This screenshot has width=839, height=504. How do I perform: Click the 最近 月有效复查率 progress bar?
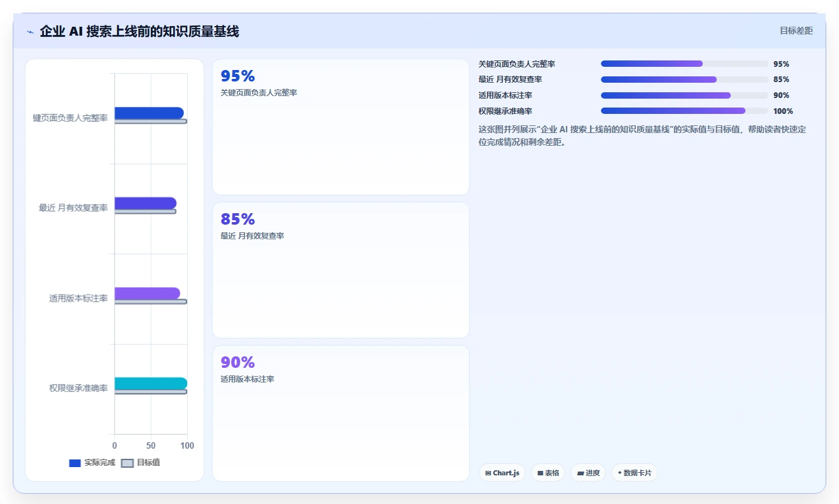click(x=684, y=80)
